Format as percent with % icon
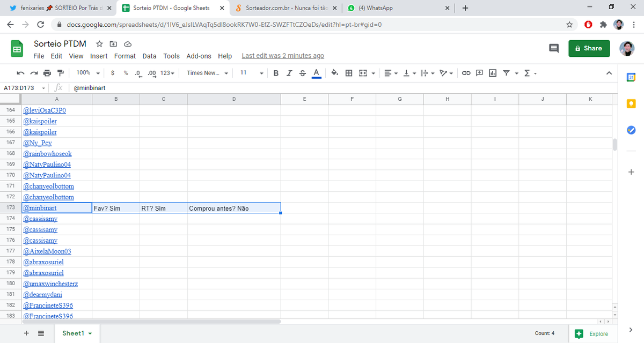Viewport: 644px width, 343px height. pyautogui.click(x=126, y=73)
